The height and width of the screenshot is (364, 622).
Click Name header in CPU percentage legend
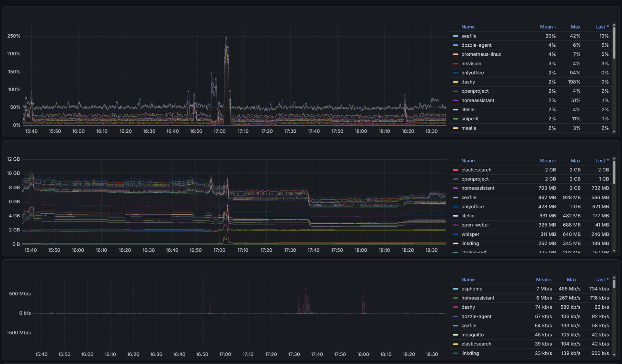click(x=468, y=27)
